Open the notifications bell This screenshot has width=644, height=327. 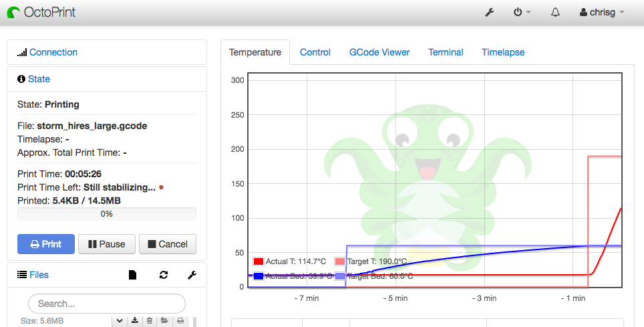[555, 12]
